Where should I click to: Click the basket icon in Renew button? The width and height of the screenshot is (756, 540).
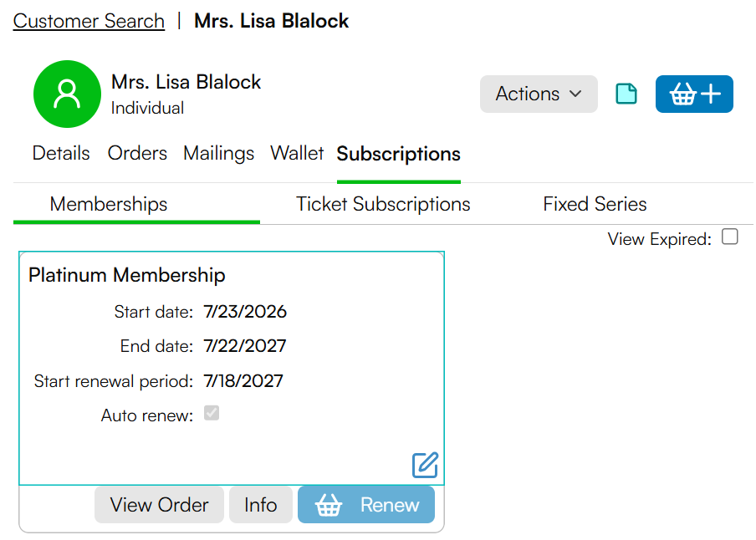[329, 505]
